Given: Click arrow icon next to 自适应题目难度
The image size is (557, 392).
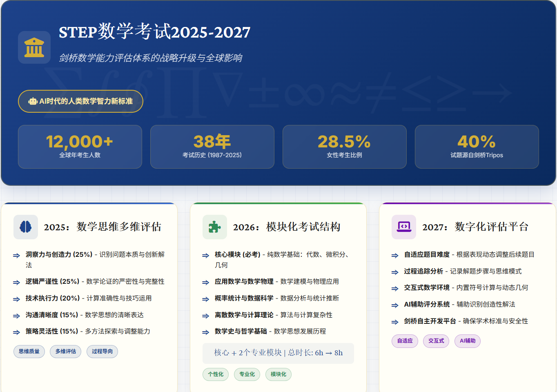Looking at the screenshot, I should (395, 256).
